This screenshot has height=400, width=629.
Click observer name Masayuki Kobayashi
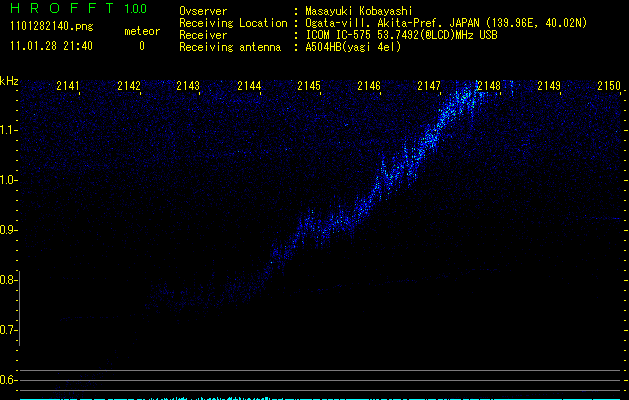(359, 11)
